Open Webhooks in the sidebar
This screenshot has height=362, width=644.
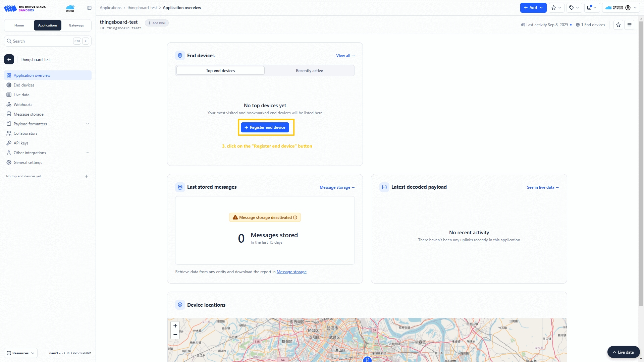23,105
